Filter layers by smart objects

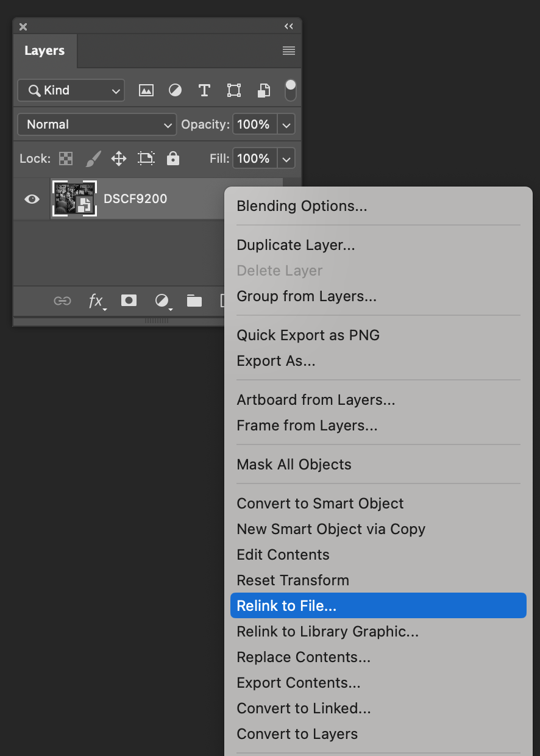tap(263, 90)
